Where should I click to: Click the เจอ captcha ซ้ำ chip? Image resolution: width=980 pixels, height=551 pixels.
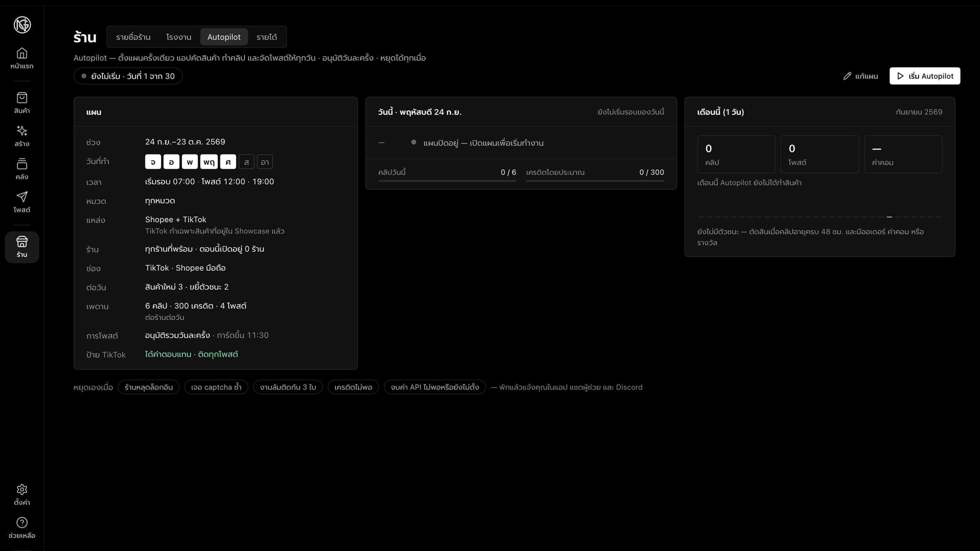(216, 387)
